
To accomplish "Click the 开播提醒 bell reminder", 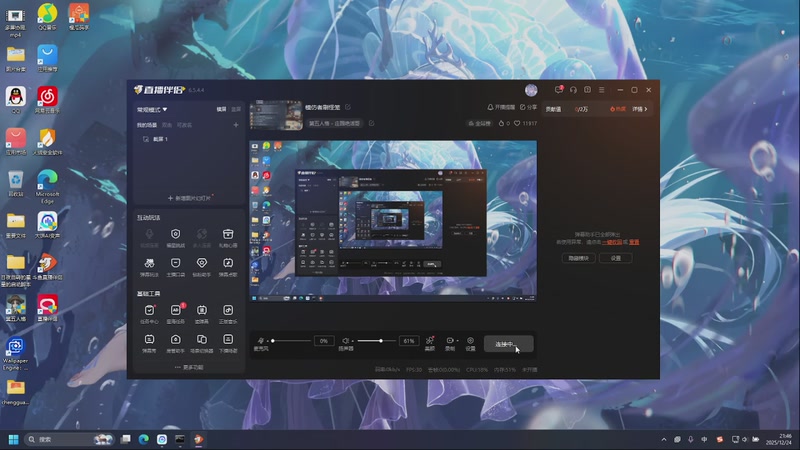I will 501,107.
